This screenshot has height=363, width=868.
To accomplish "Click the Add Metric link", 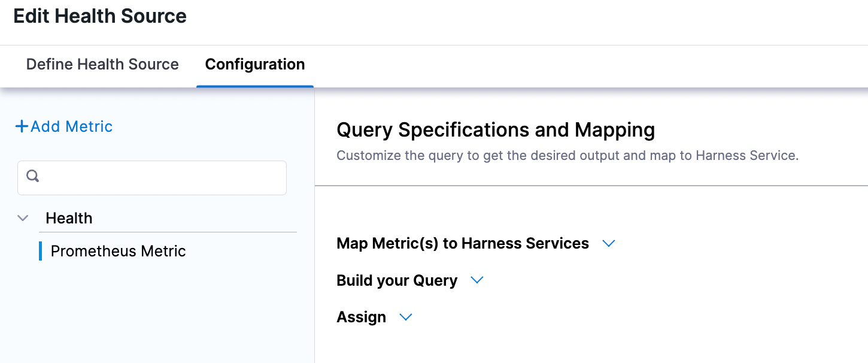I will pyautogui.click(x=70, y=126).
